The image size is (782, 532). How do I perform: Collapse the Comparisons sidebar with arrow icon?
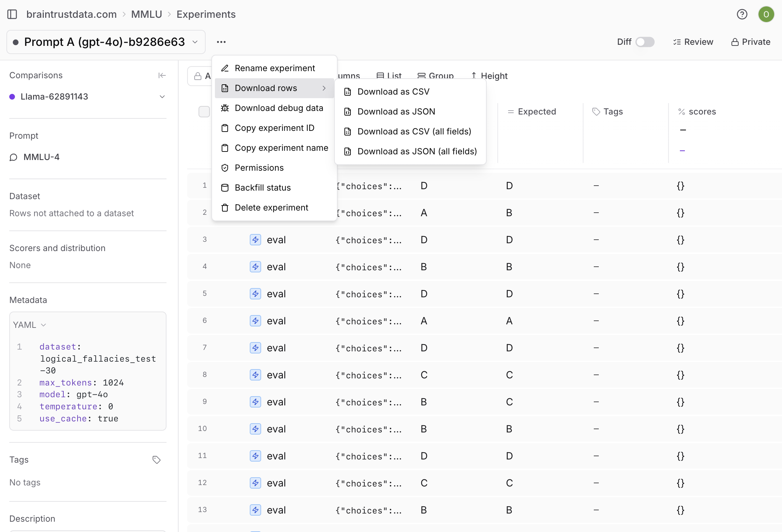click(162, 75)
